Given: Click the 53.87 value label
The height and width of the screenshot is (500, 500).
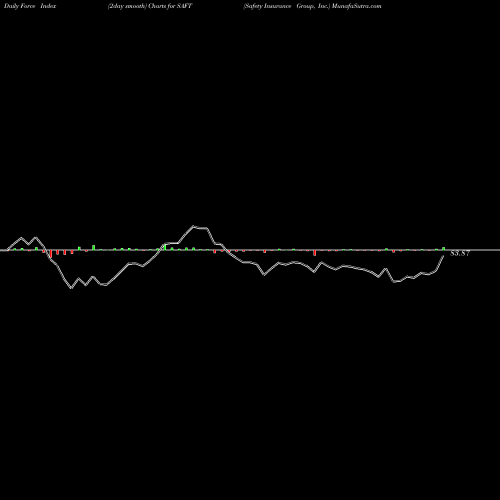Looking at the screenshot, I should pyautogui.click(x=460, y=253).
